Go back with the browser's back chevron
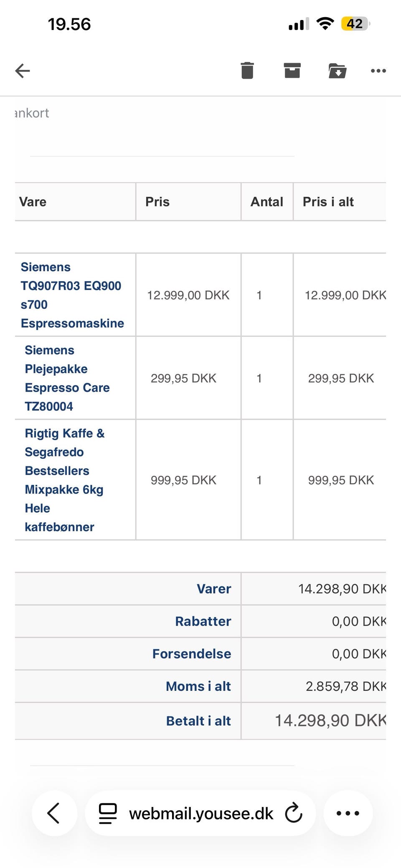This screenshot has width=401, height=868. pyautogui.click(x=54, y=813)
